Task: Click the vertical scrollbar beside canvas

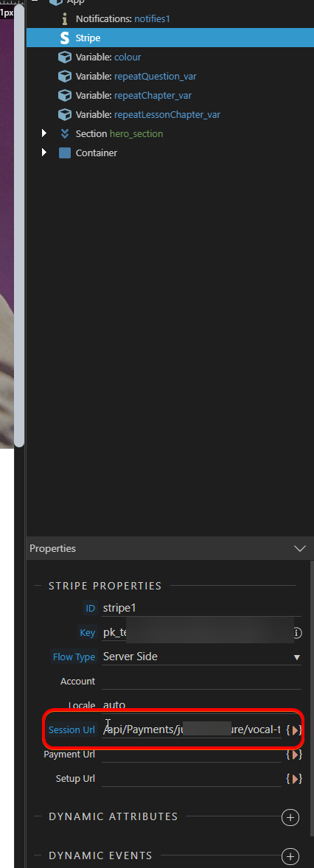Action: [19, 225]
